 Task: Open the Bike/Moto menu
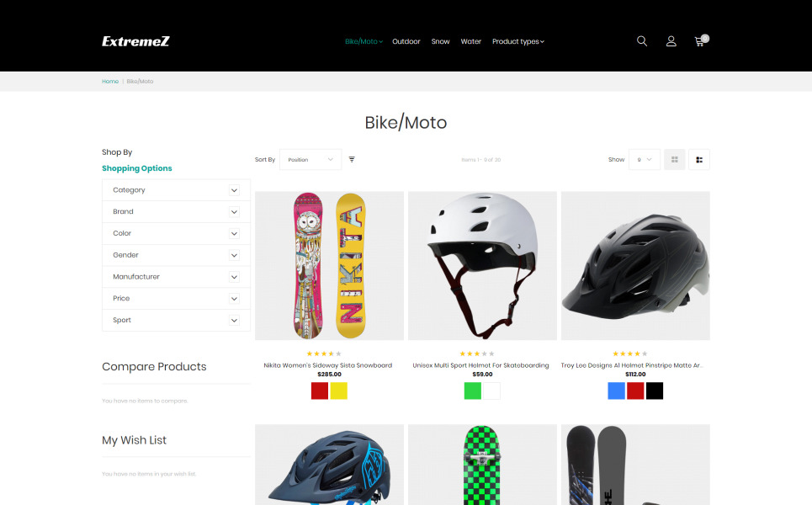[x=364, y=41]
